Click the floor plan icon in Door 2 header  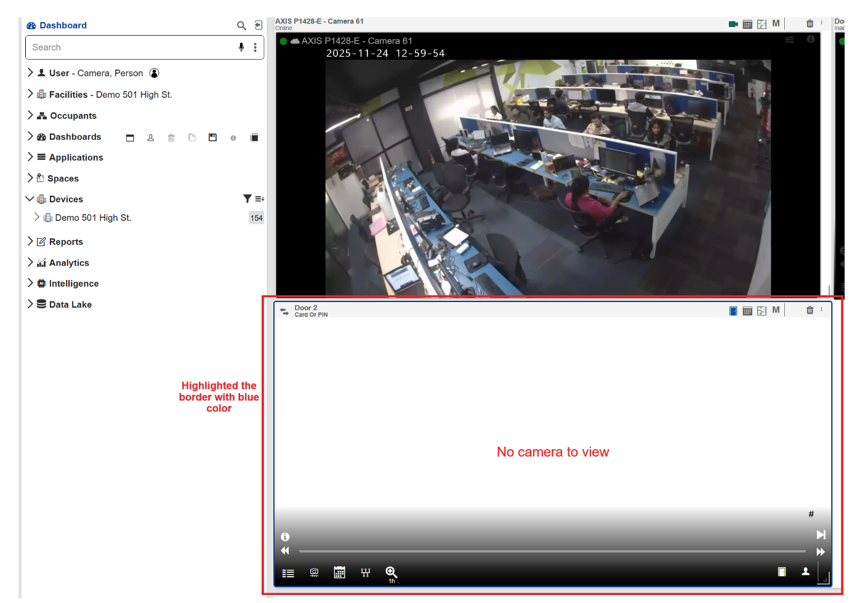point(762,311)
